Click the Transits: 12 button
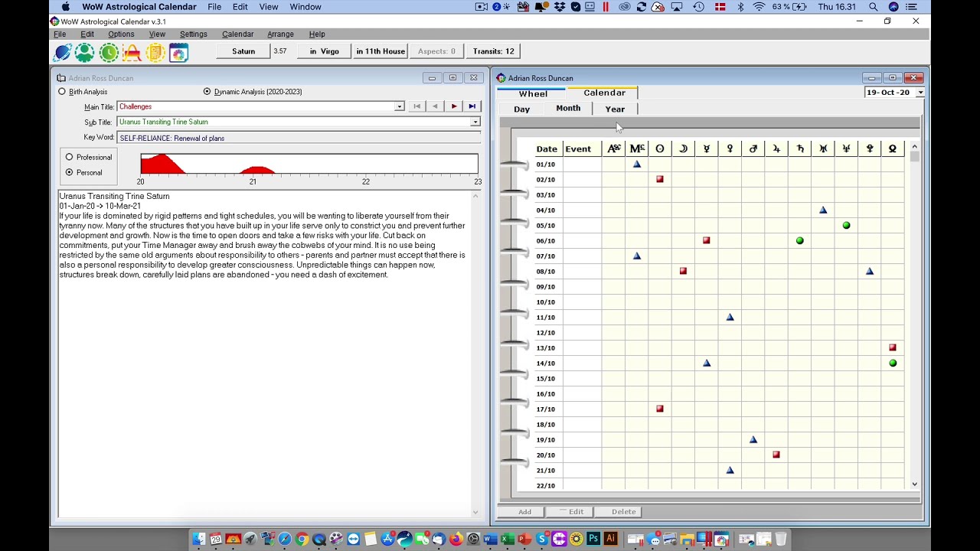 pos(494,51)
